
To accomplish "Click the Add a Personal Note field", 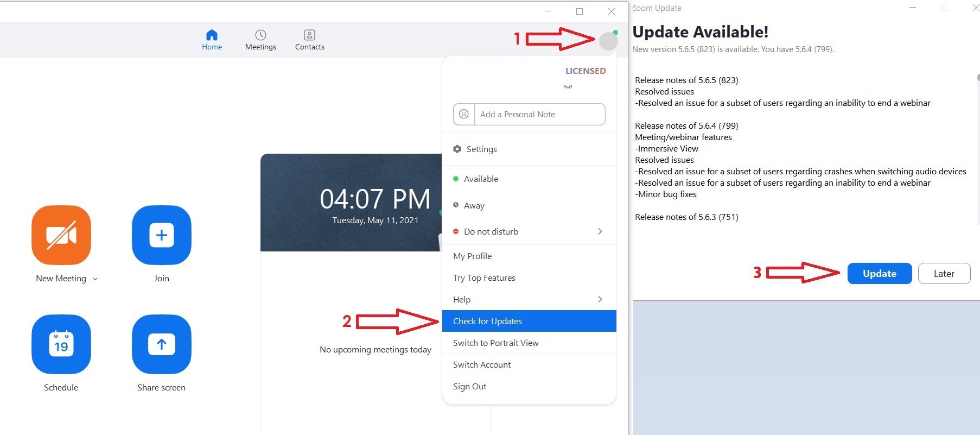I will coord(539,115).
